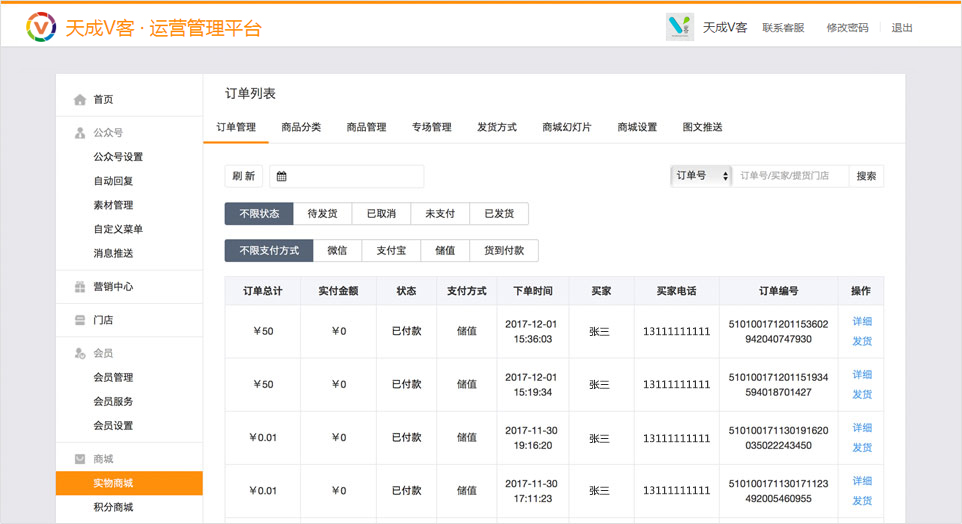Click the 会员 member icon in sidebar
This screenshot has height=524, width=962.
[80, 354]
